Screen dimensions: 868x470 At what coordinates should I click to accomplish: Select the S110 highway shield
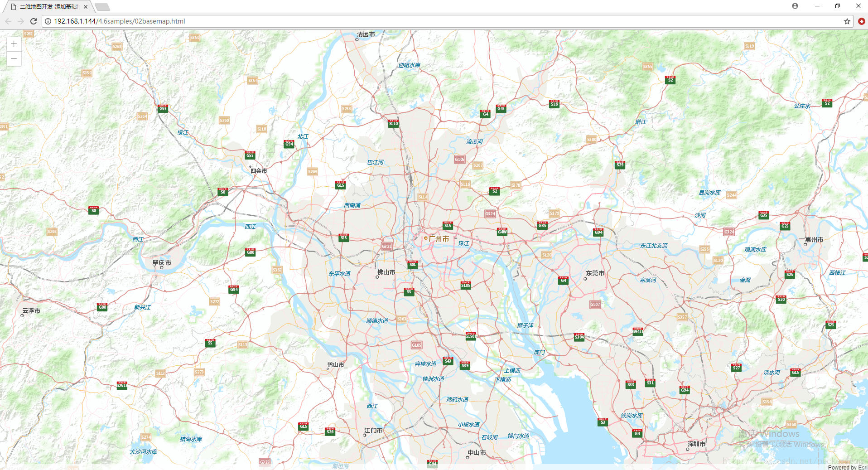pos(393,123)
